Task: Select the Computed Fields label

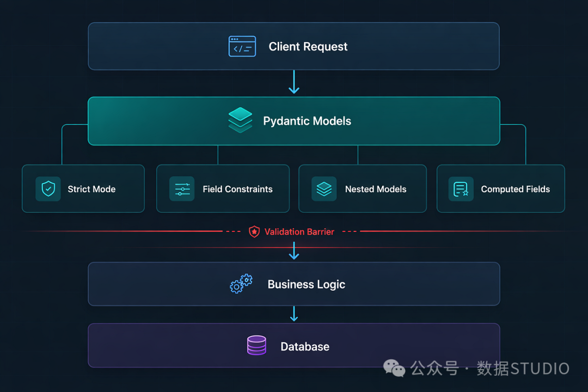Action: tap(515, 189)
